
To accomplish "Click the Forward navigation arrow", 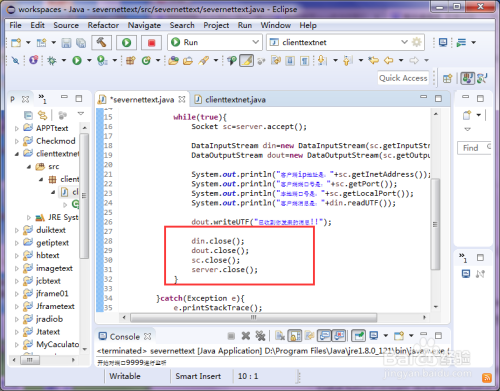I will point(414,60).
